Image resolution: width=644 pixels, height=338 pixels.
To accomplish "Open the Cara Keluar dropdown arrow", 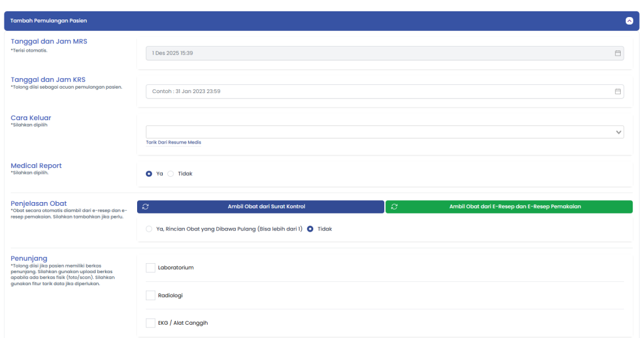I will (619, 132).
